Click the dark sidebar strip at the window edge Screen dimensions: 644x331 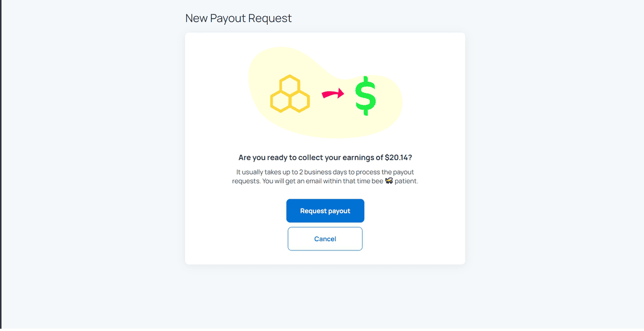[1, 165]
